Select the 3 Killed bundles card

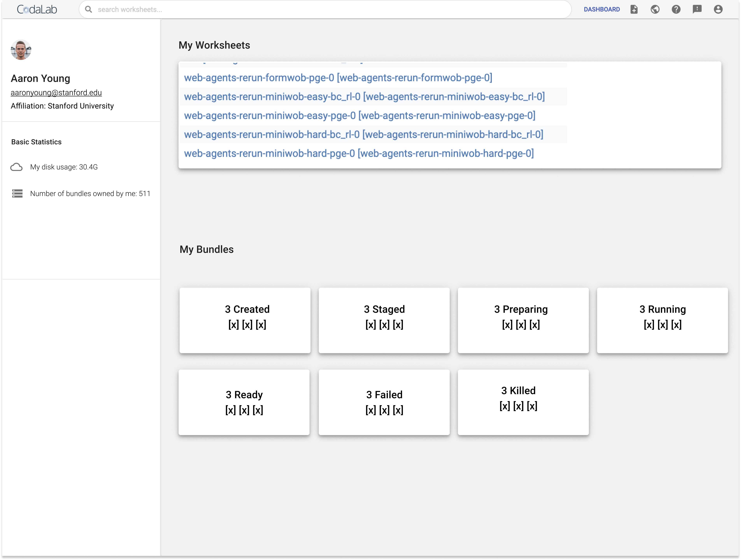pos(523,402)
